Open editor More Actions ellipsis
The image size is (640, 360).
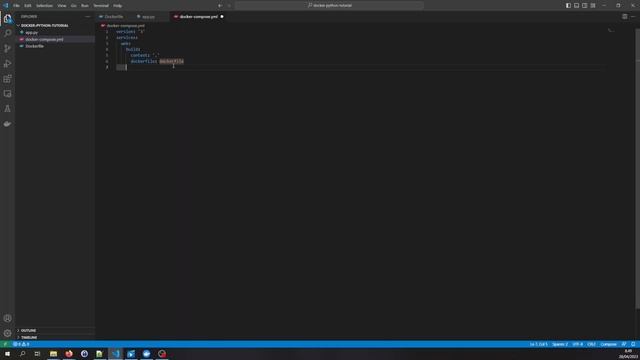click(633, 17)
